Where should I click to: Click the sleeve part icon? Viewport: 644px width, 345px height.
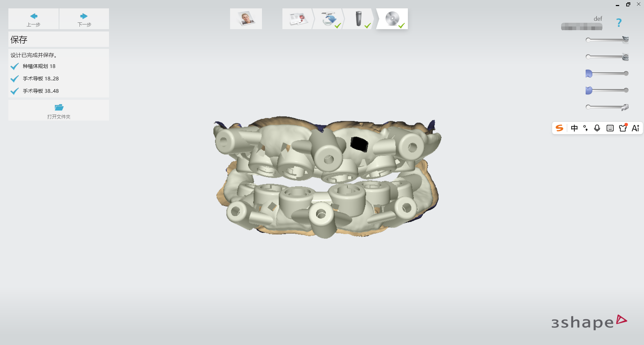(x=625, y=107)
